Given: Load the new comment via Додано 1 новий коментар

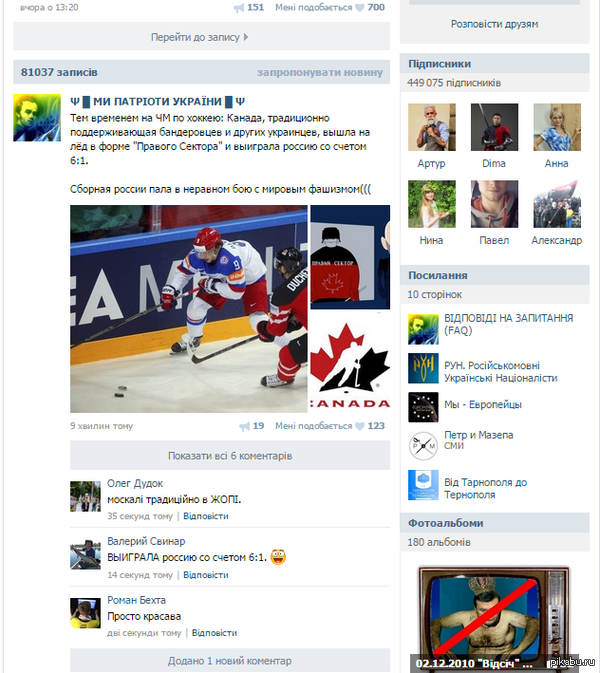Looking at the screenshot, I should (x=230, y=661).
